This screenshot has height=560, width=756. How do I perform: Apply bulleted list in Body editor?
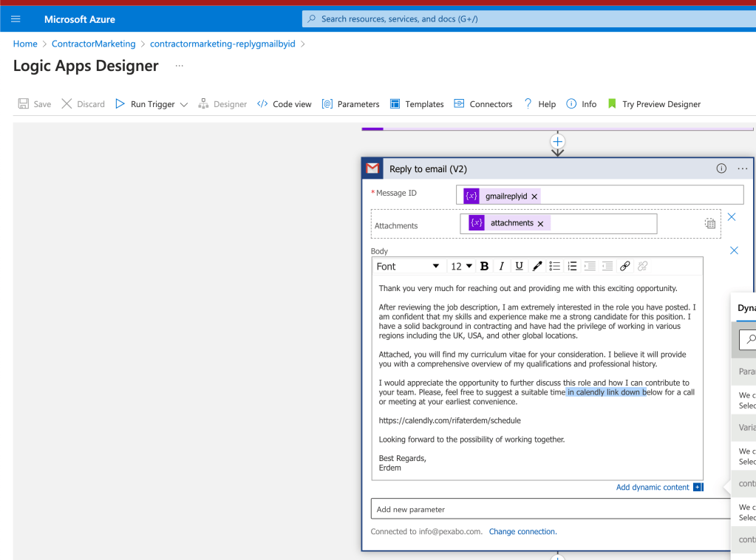pos(554,266)
